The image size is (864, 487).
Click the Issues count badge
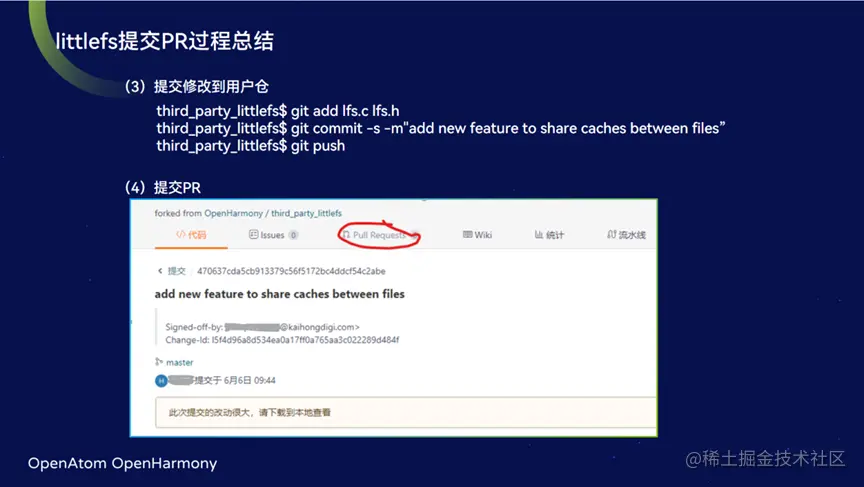[x=294, y=235]
